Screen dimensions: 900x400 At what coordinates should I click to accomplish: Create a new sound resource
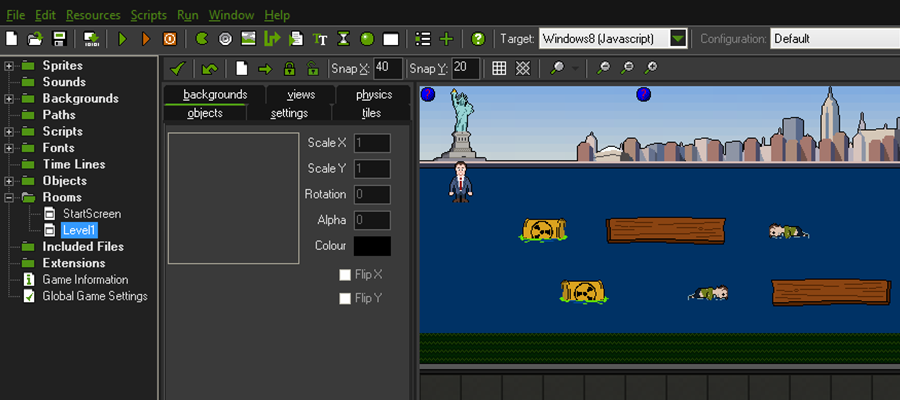click(226, 39)
